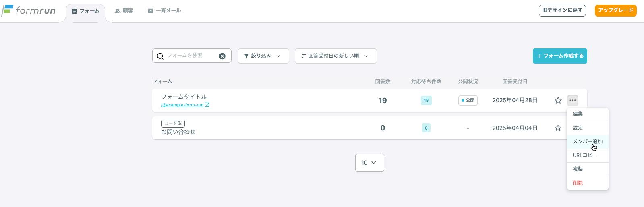Select the フォーム tab
The height and width of the screenshot is (207, 644).
[85, 11]
